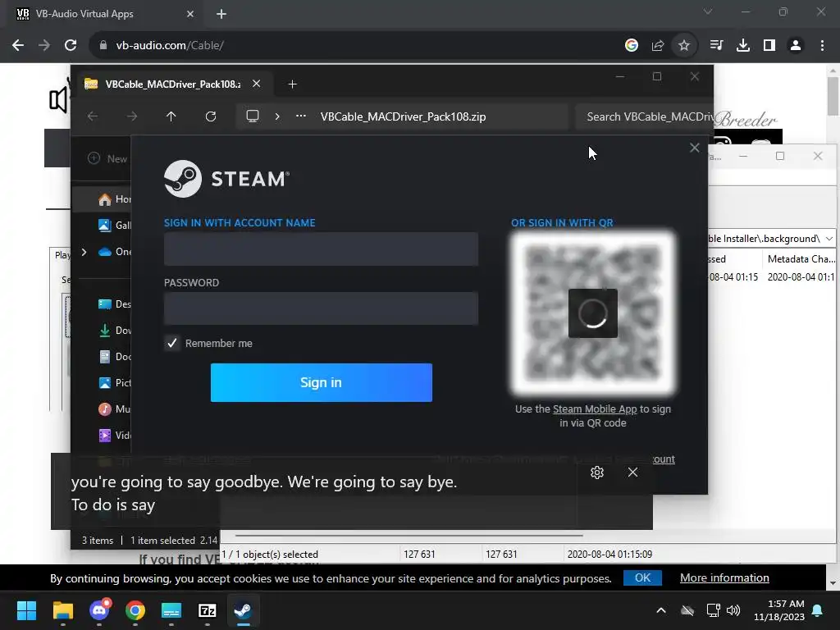Viewport: 840px width, 630px height.
Task: Open Chrome profile icon
Action: click(796, 46)
